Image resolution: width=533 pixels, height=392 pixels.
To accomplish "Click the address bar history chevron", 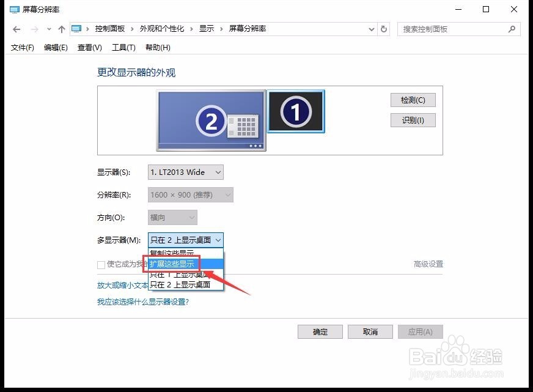I will point(371,29).
